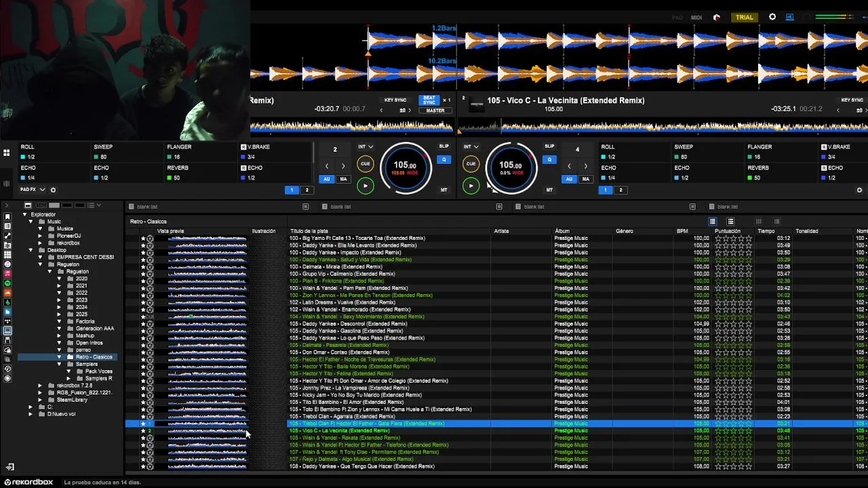Image resolution: width=868 pixels, height=488 pixels.
Task: Jump beats forward on deck 2
Action: point(585,166)
